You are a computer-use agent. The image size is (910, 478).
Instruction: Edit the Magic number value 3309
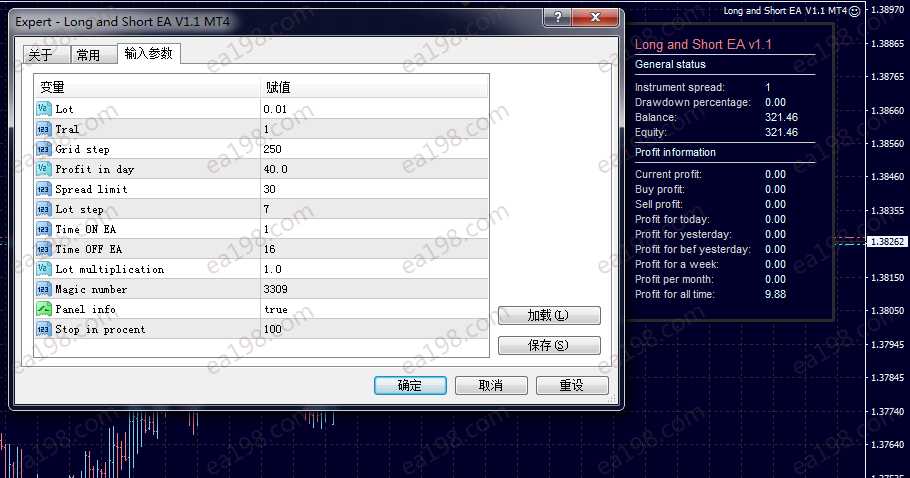click(374, 289)
